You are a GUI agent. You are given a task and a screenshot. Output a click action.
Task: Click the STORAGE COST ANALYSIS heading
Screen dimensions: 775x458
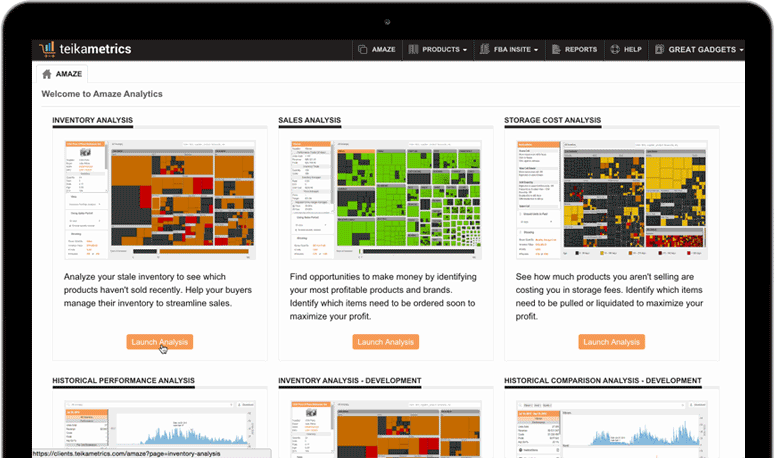tap(553, 120)
